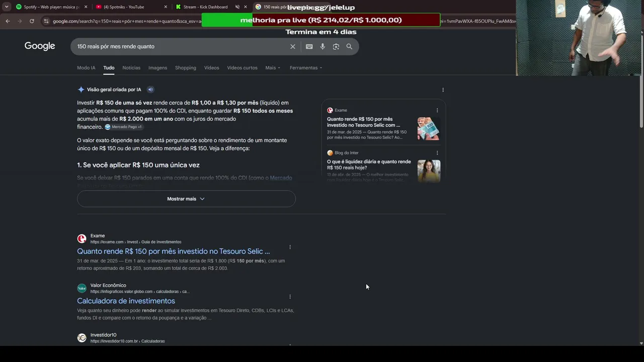Click the AI overview sparkle icon
The height and width of the screenshot is (362, 644).
pyautogui.click(x=81, y=89)
